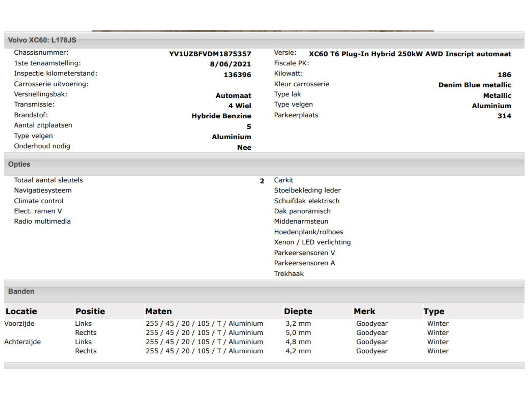The height and width of the screenshot is (399, 532).
Task: Click the Hybride Benzine fuel value
Action: [221, 116]
